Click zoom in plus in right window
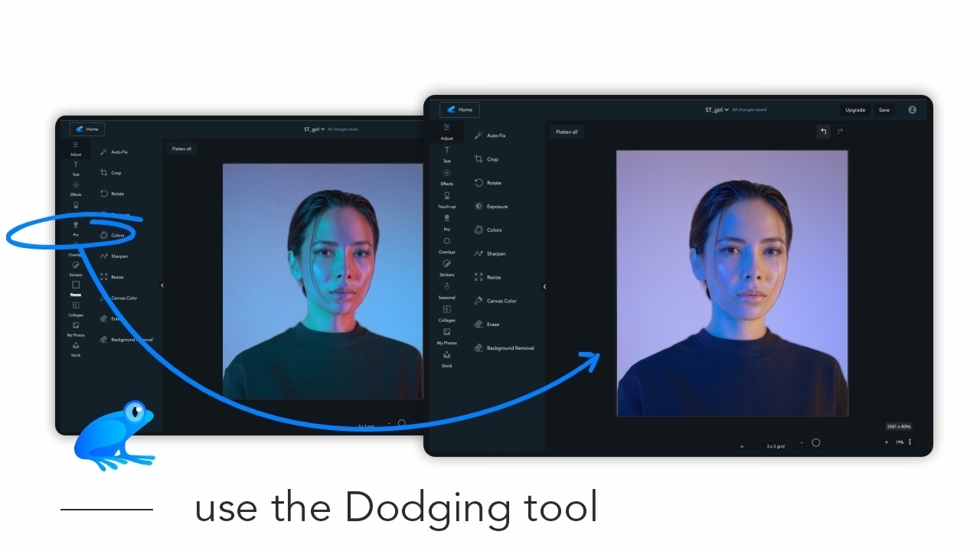Viewport: 980px width, 551px height. coord(887,442)
